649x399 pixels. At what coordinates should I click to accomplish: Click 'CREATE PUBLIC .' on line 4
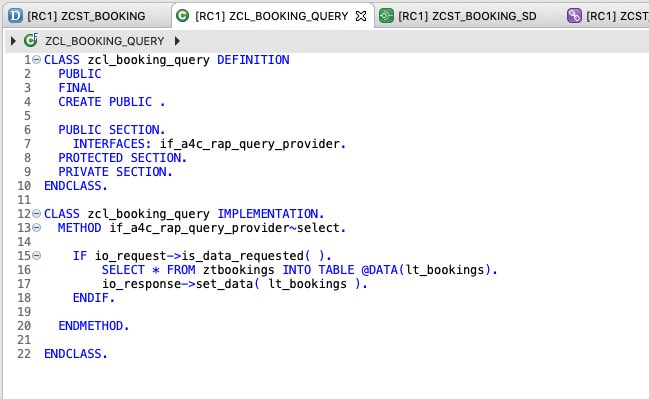pos(112,102)
